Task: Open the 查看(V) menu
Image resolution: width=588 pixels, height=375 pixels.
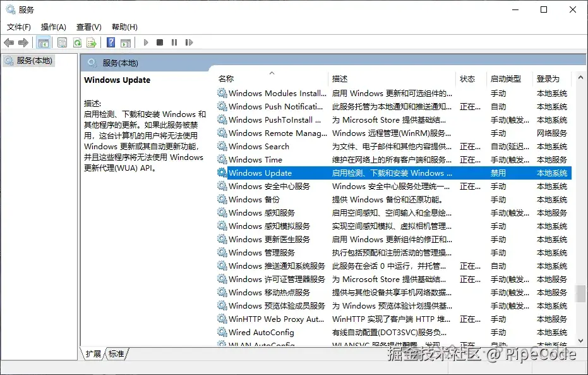Action: pyautogui.click(x=89, y=27)
